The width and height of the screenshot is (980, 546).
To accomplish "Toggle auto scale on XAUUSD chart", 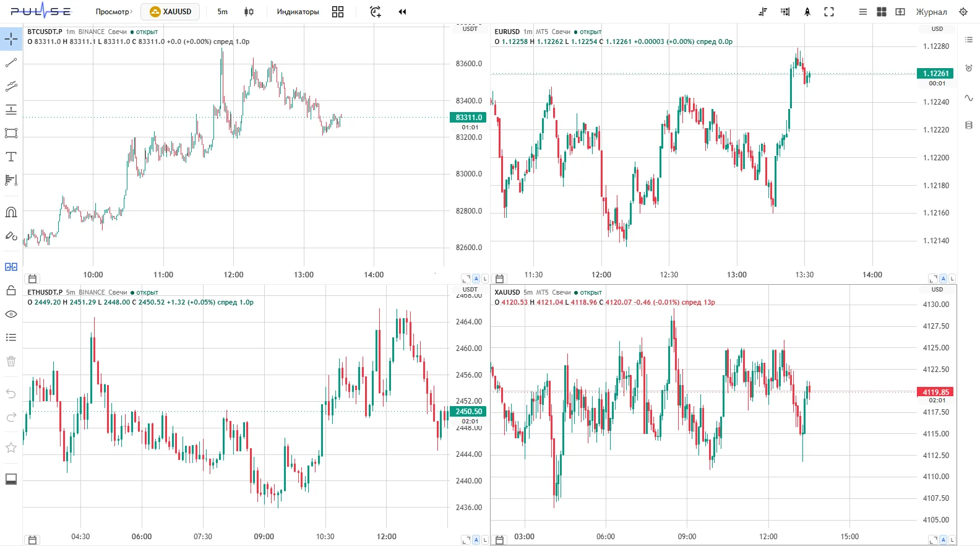I will point(943,540).
